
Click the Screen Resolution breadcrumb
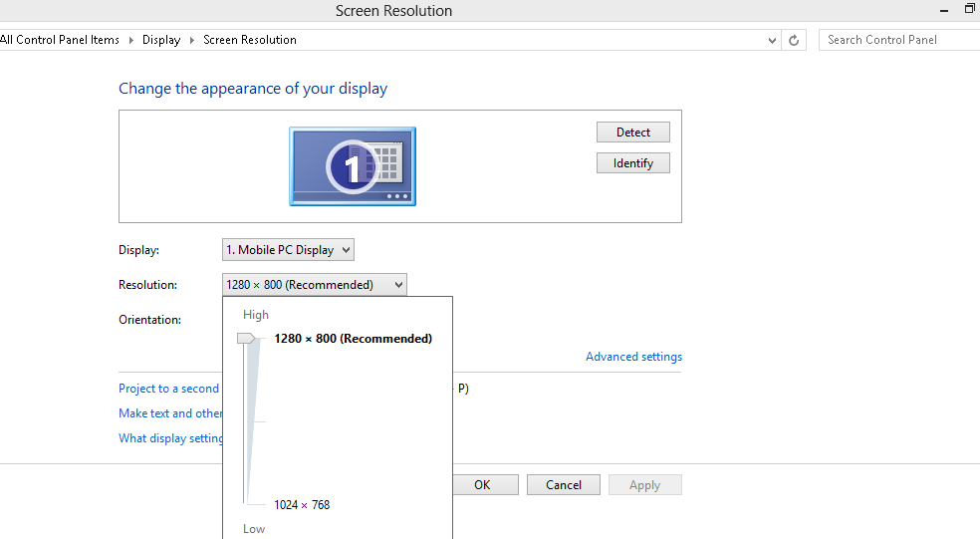pyautogui.click(x=250, y=40)
